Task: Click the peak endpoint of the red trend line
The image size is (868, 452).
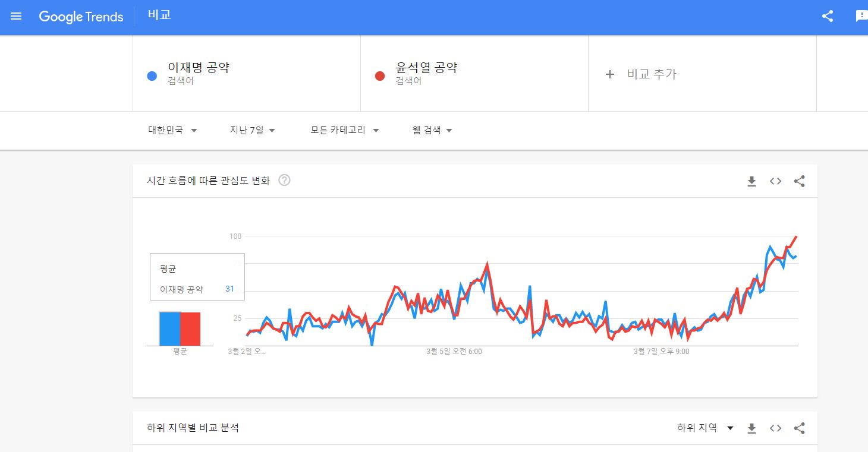Action: [x=796, y=236]
